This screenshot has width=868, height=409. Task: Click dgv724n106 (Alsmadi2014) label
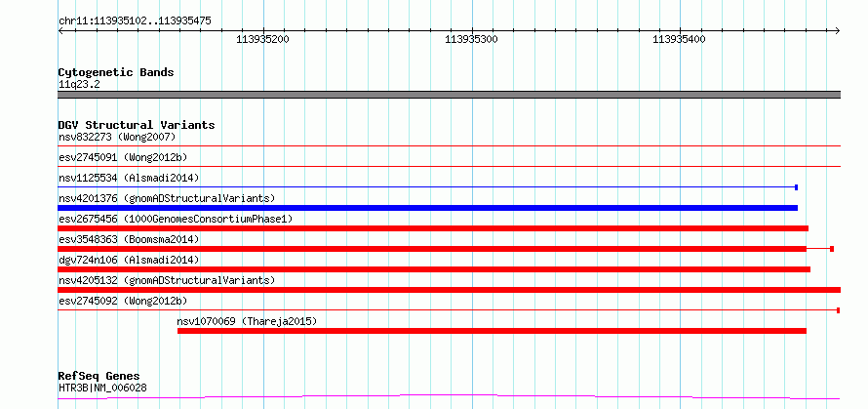(129, 260)
